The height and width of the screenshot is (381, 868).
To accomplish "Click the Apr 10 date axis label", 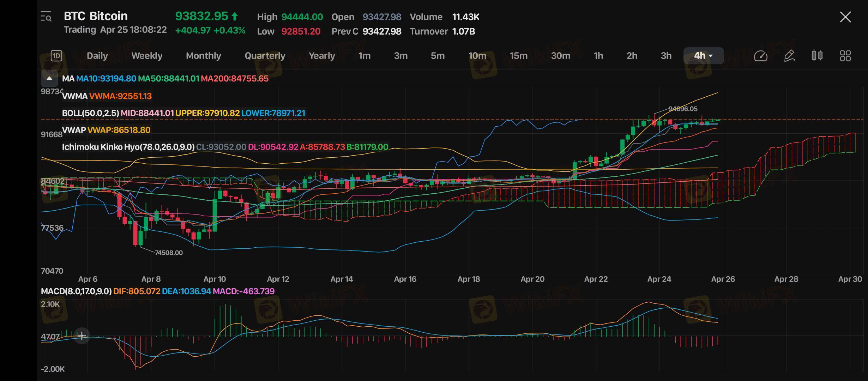I will 215,279.
